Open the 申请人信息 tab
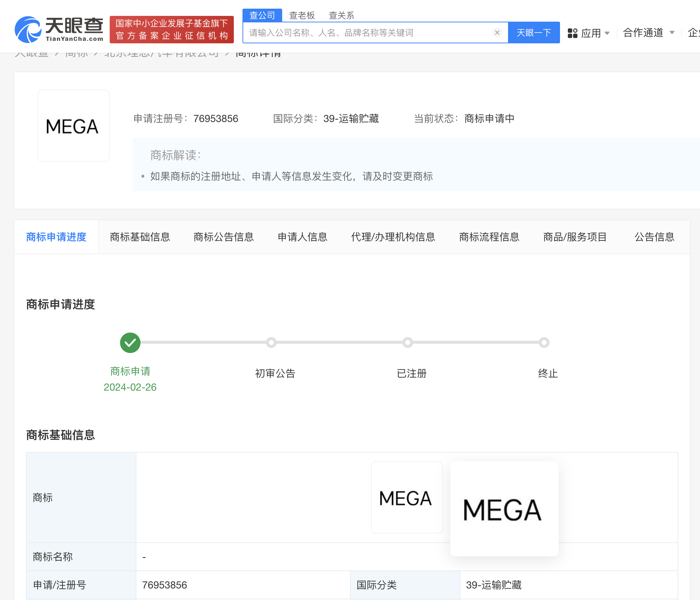Viewport: 700px width, 600px height. click(x=302, y=237)
